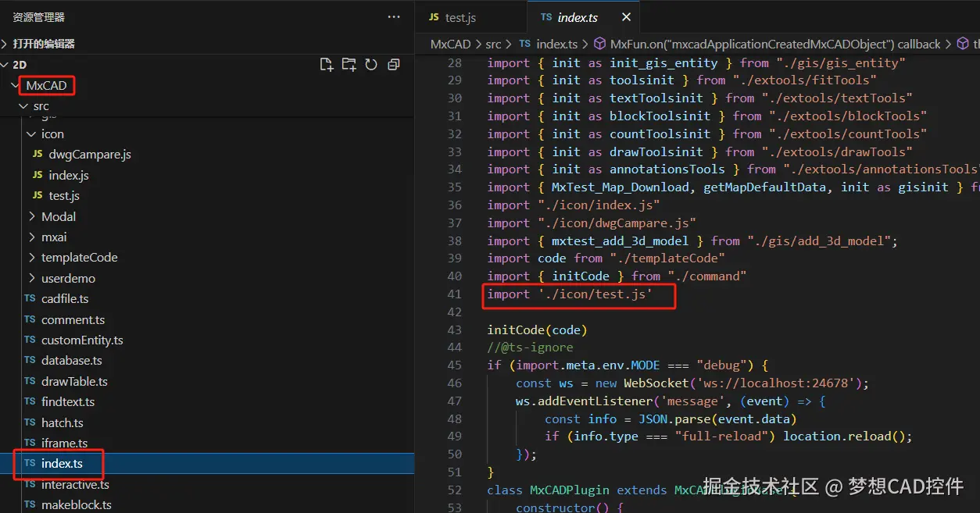Viewport: 980px width, 513px height.
Task: Open interactive.ts in the explorer
Action: (x=75, y=484)
